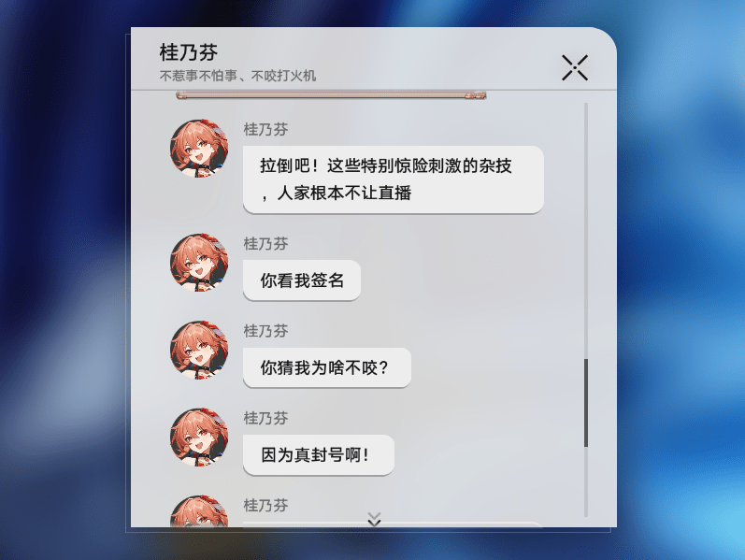Click the upper empty part of the scrollbar track
Image resolution: width=745 pixels, height=560 pixels.
click(x=586, y=231)
